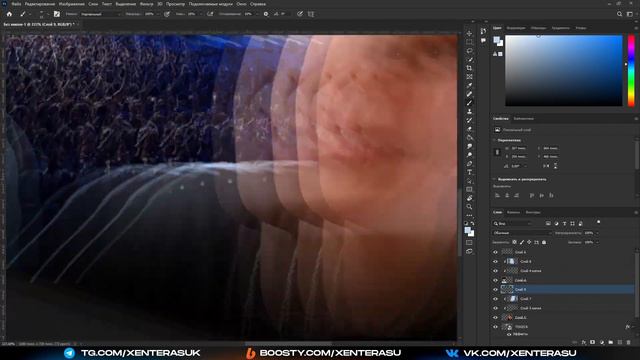Select the Hand tool
Image resolution: width=640 pixels, height=360 pixels.
click(469, 198)
